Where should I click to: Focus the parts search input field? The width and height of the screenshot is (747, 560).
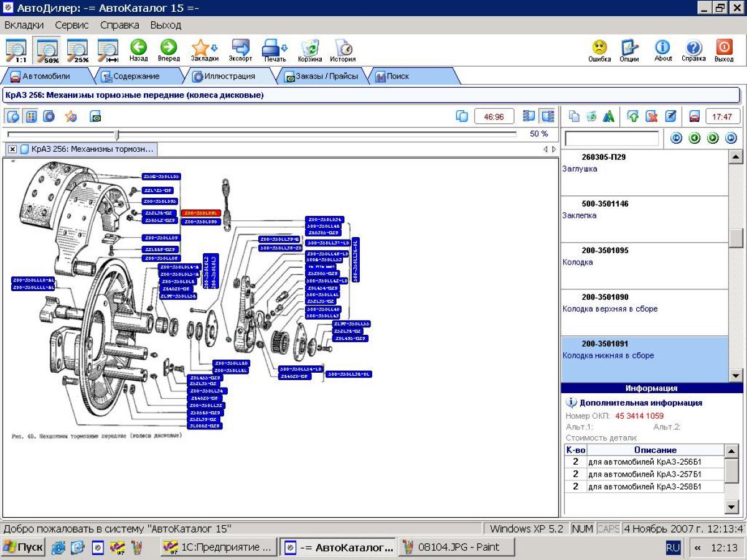point(611,138)
